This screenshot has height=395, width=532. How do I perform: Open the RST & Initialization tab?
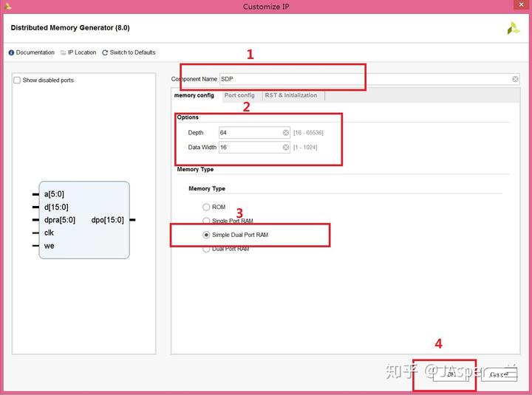[x=291, y=95]
